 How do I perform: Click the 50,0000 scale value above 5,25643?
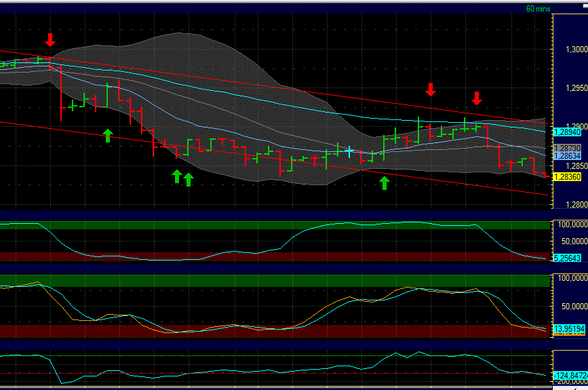click(574, 241)
